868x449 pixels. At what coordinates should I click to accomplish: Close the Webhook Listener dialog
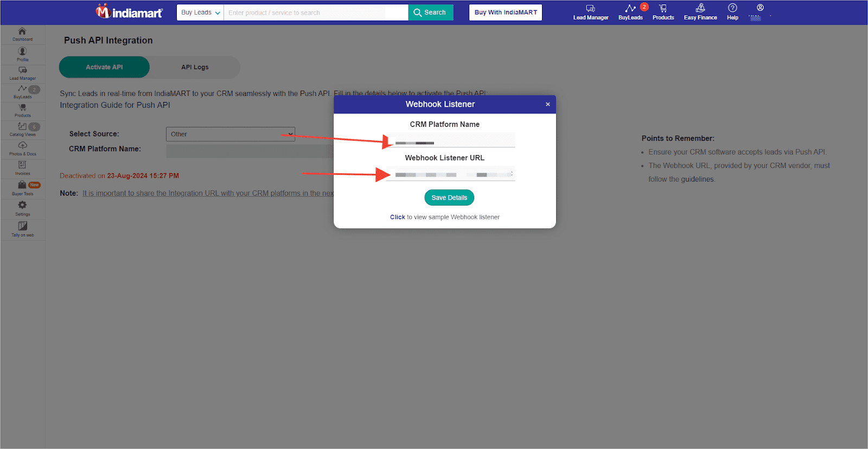click(x=548, y=104)
